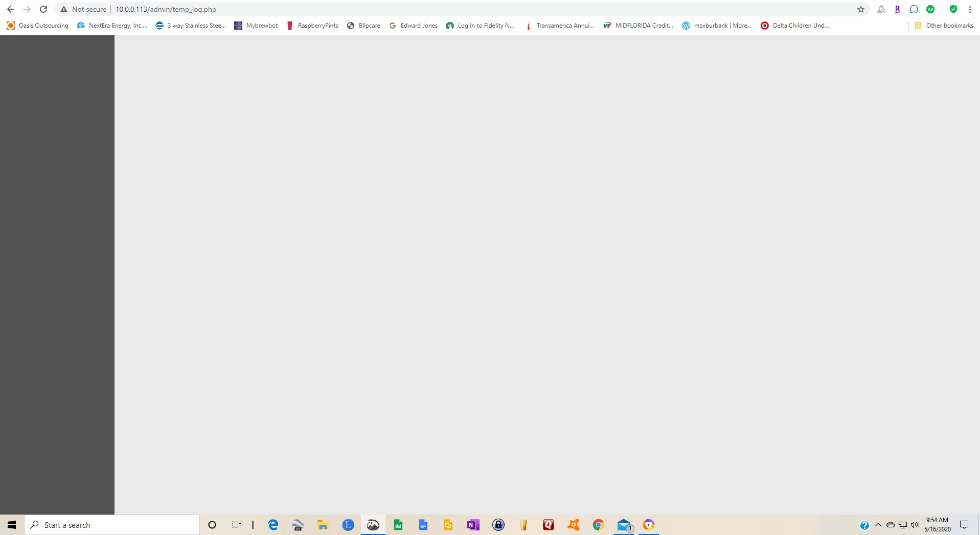Show hidden system tray icons
The height and width of the screenshot is (535, 980).
pyautogui.click(x=878, y=525)
